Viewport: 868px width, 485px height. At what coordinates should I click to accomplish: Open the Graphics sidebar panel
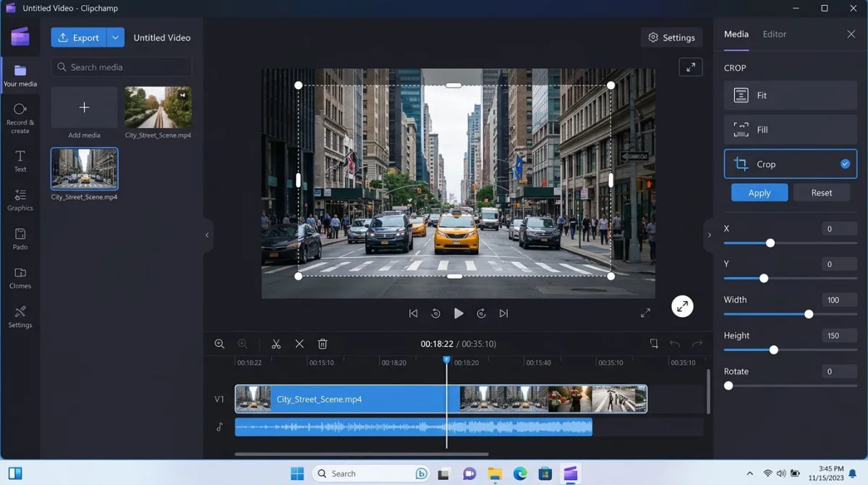pyautogui.click(x=20, y=200)
